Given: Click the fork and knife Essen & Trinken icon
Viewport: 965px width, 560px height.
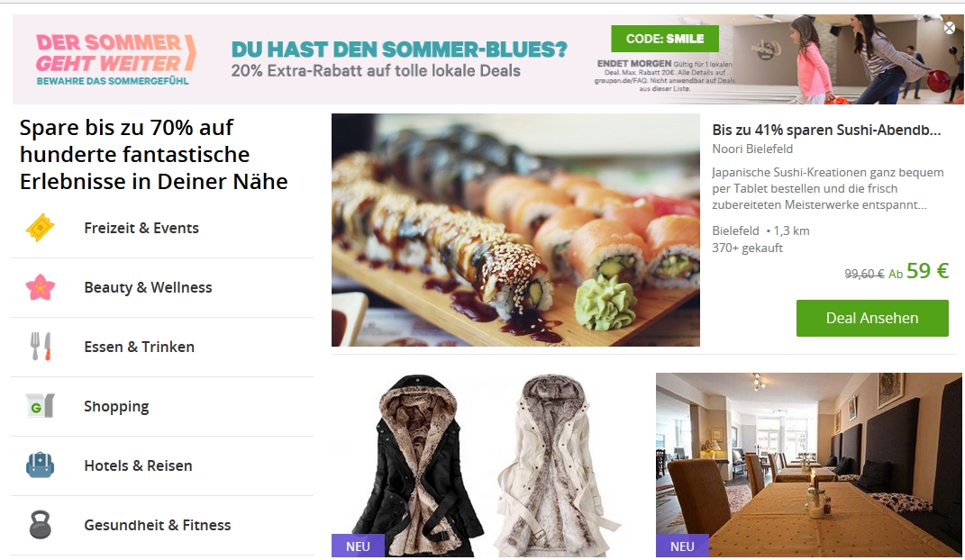Looking at the screenshot, I should point(40,347).
